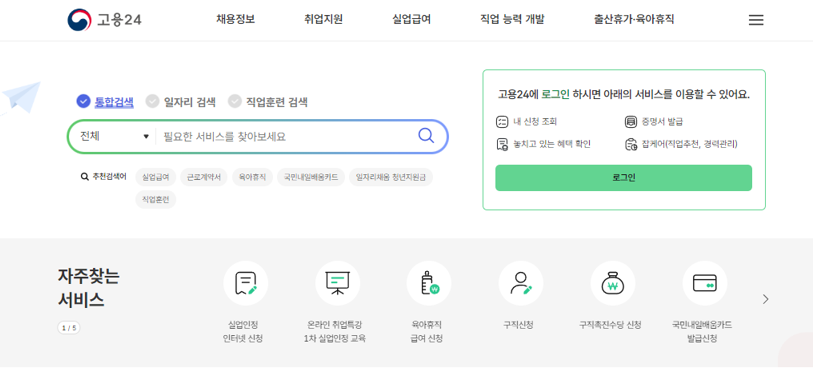The width and height of the screenshot is (813, 375).
Task: Click the 국민내일배움카드 발급신청 label
Action: pos(702,332)
